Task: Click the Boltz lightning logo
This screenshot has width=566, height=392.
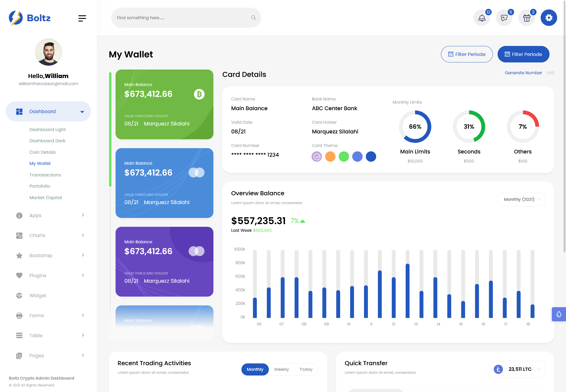Action: click(x=16, y=18)
